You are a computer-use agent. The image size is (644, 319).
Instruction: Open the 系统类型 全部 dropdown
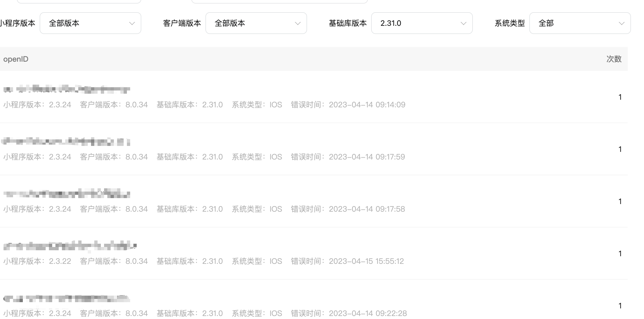(x=580, y=23)
